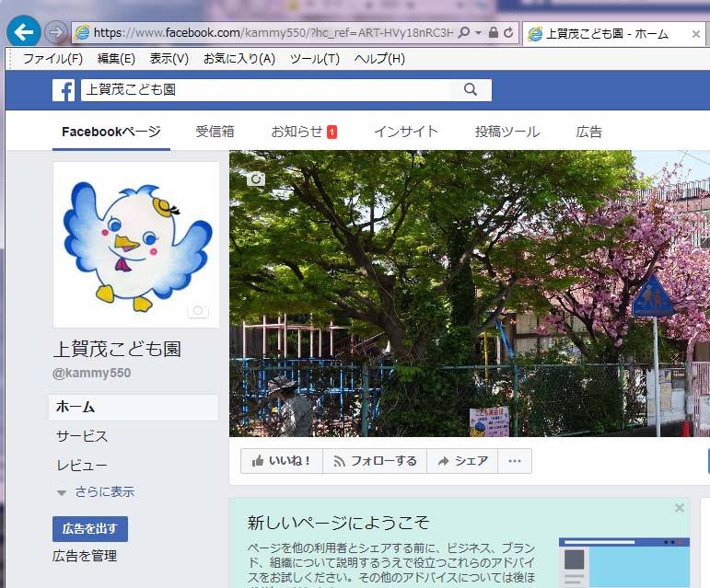The image size is (710, 588).
Task: Open the 受信箱 tab
Action: click(215, 133)
